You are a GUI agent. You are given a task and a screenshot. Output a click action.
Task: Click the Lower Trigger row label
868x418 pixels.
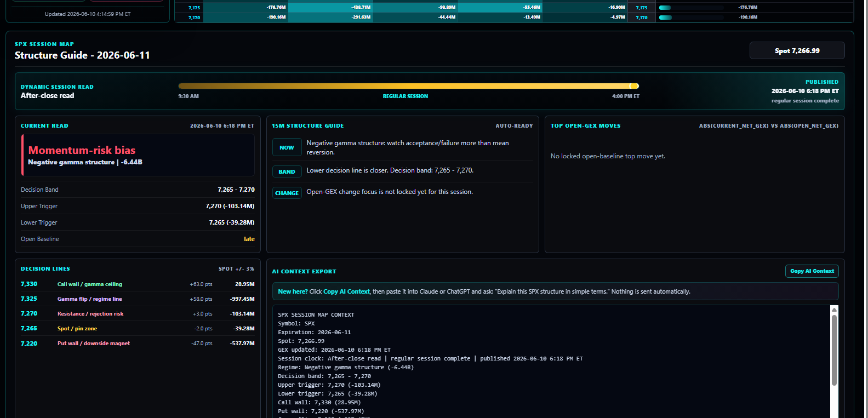click(39, 222)
